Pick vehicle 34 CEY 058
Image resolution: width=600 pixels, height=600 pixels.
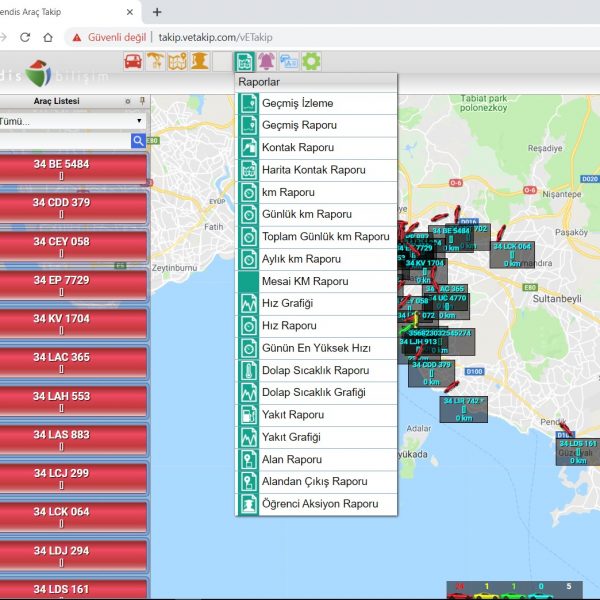click(73, 246)
